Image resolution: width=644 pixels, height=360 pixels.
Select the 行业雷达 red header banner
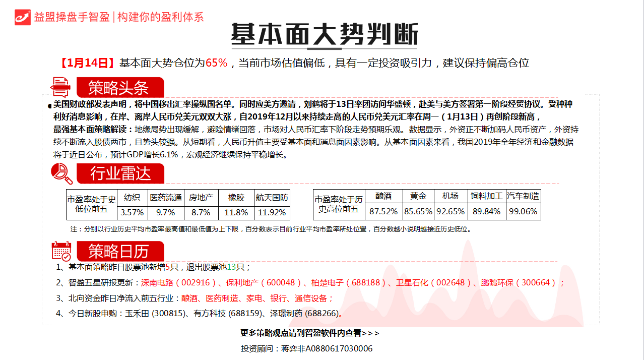click(x=120, y=174)
